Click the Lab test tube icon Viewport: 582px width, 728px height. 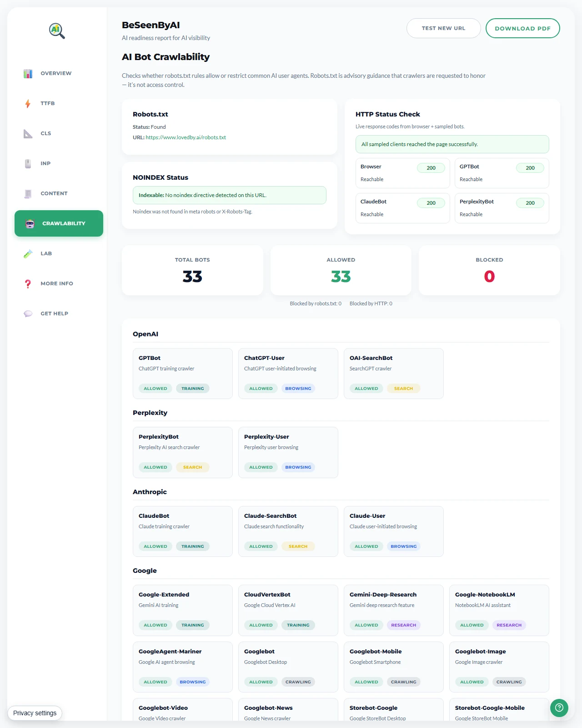pyautogui.click(x=28, y=253)
